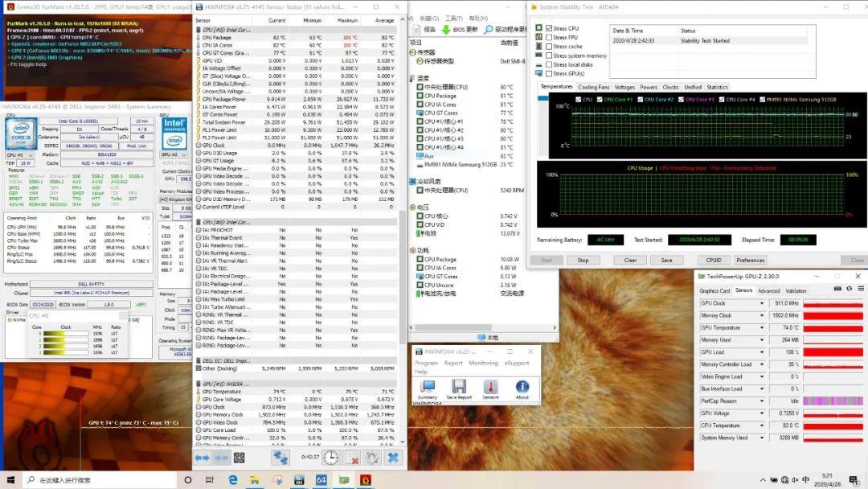Screen dimensions: 868x489
Task: Open GPU-Z Advanced tab
Action: click(x=768, y=290)
